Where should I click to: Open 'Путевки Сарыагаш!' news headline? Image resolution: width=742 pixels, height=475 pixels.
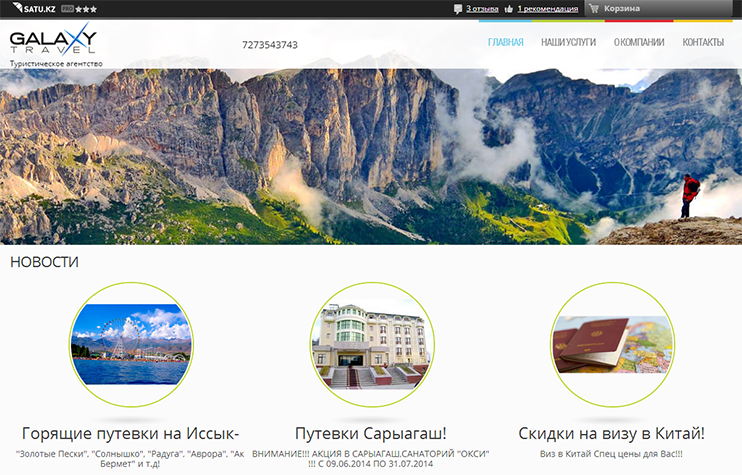(x=371, y=434)
